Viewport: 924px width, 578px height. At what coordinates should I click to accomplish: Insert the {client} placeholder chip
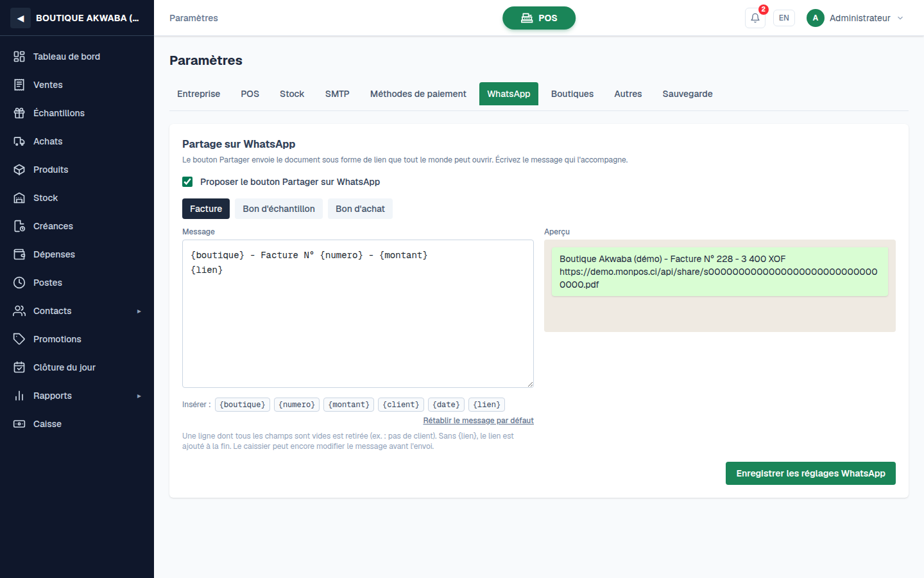pos(401,405)
